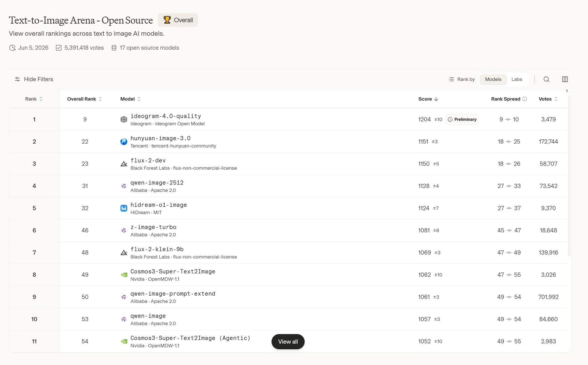Click the Alibaba logo for qwen-image-2512
This screenshot has height=365, width=588.
124,186
